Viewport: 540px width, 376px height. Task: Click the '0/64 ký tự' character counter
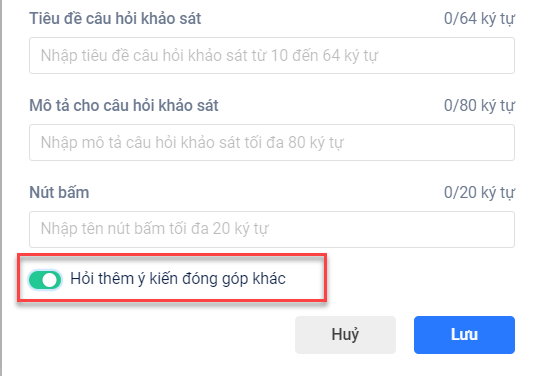(479, 19)
